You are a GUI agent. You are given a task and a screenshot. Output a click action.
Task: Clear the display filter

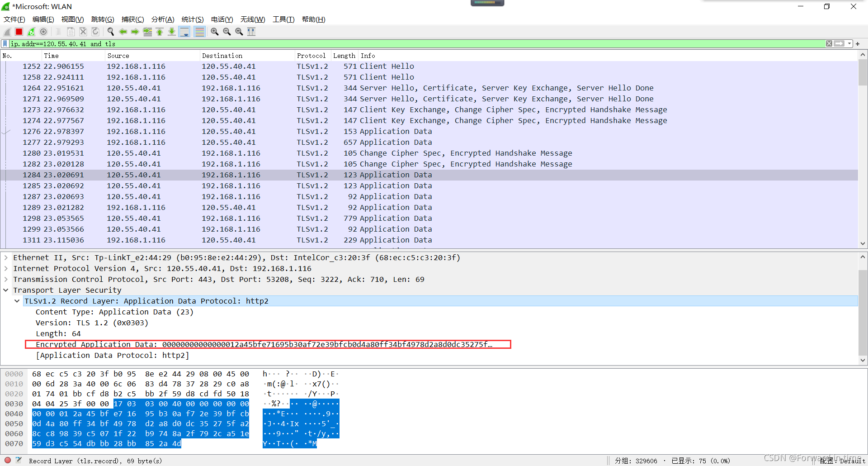click(829, 44)
